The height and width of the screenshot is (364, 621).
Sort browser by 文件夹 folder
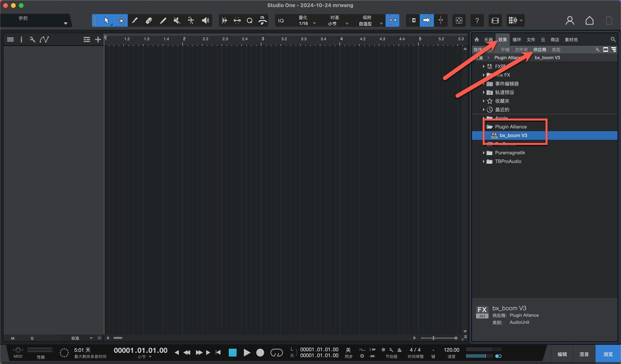[x=521, y=49]
